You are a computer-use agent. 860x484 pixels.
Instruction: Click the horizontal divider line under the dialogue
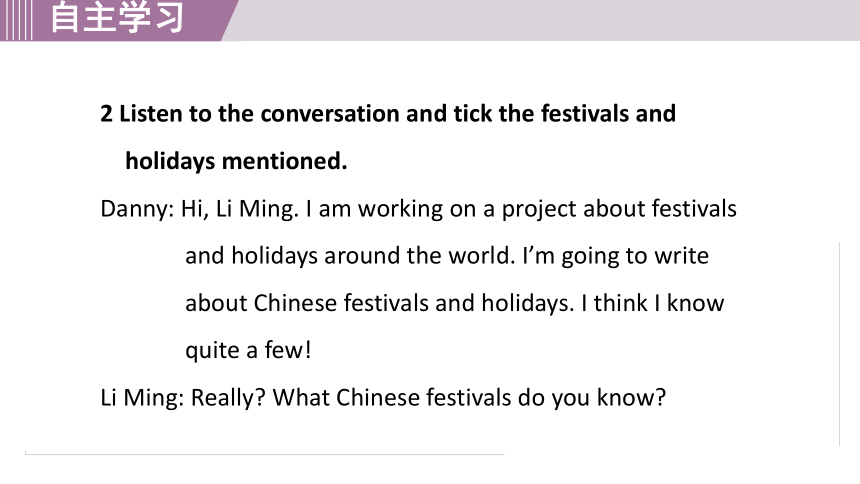coord(264,454)
